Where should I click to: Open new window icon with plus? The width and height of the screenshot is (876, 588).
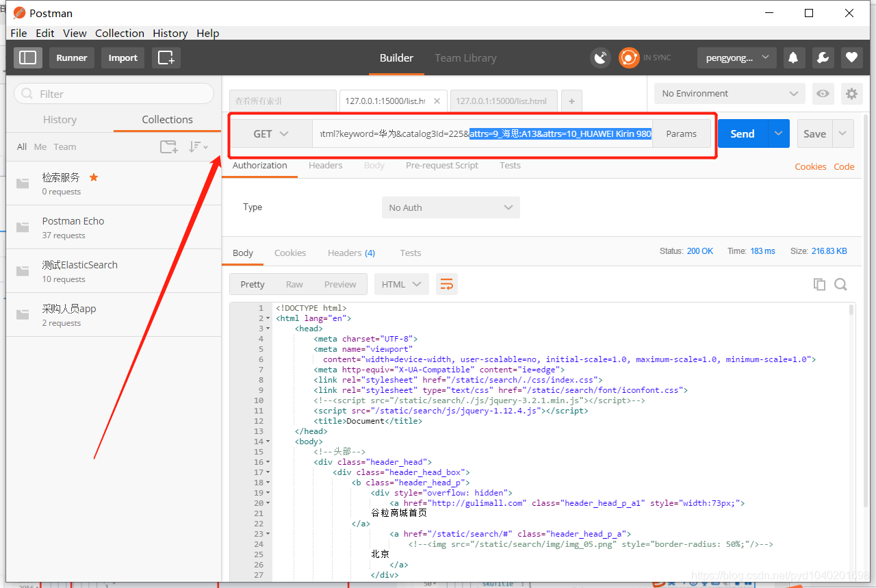(x=166, y=57)
